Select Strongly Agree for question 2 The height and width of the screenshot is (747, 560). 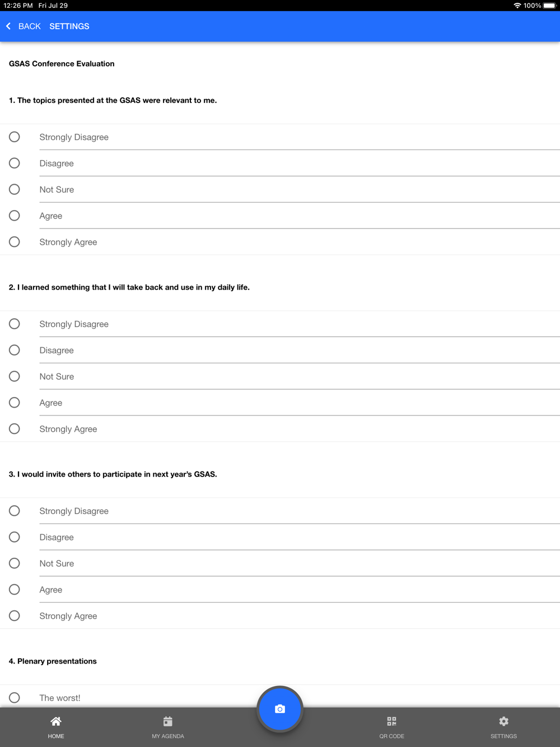tap(15, 429)
